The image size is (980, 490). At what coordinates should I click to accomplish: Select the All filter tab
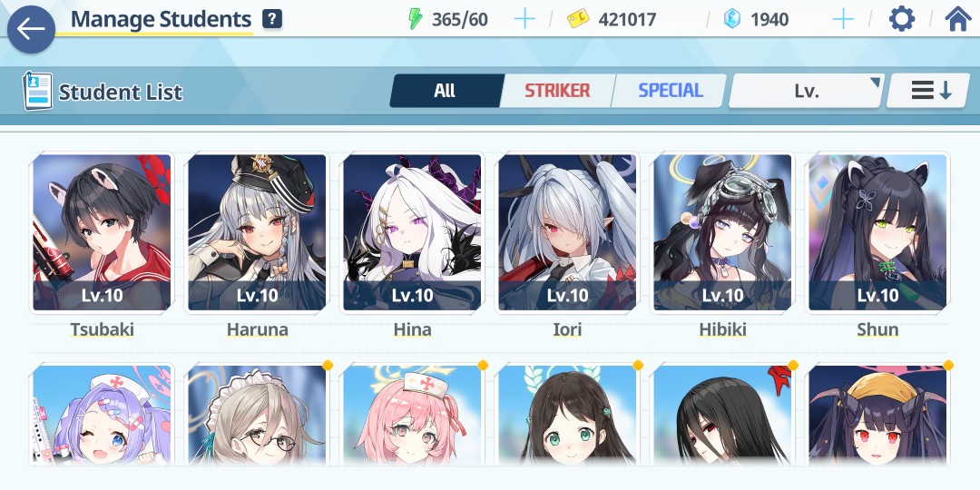tap(445, 91)
